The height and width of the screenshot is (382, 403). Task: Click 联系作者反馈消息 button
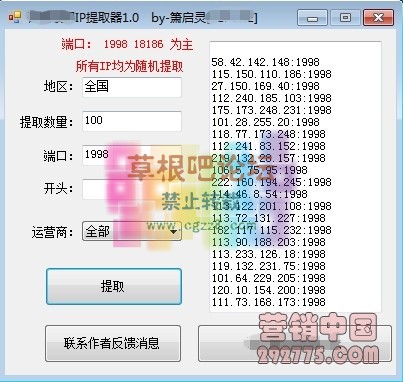[113, 343]
